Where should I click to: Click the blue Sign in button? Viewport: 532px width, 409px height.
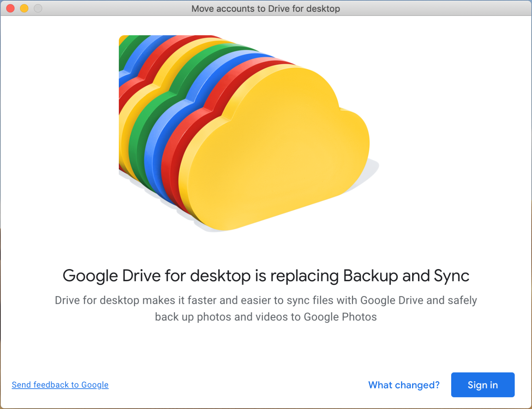(x=483, y=385)
